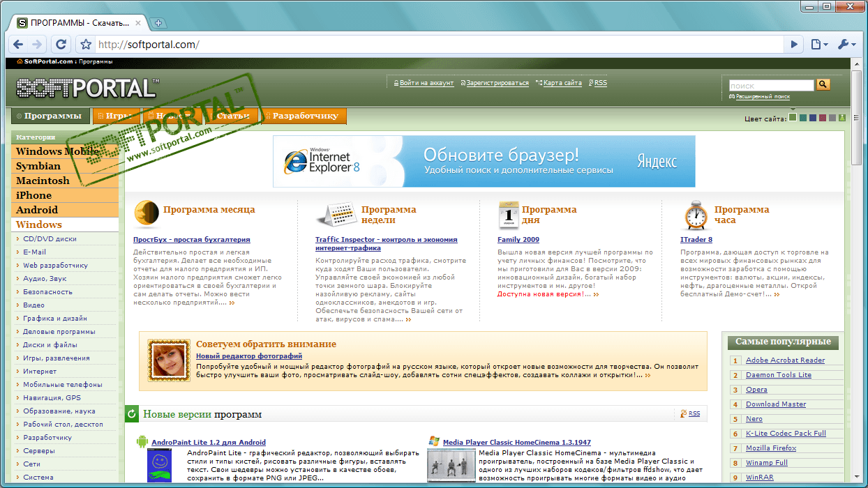Bookmark this page with the star icon
Image resolution: width=868 pixels, height=488 pixels.
(x=86, y=45)
